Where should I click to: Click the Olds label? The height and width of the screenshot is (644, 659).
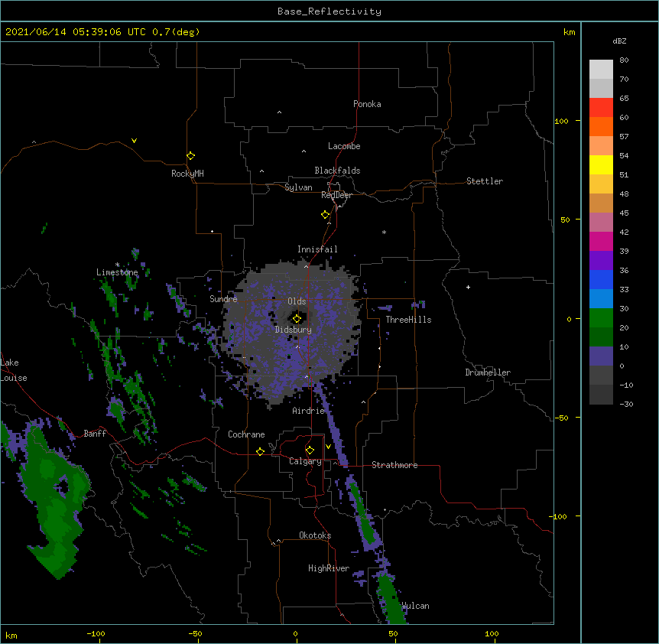point(297,301)
